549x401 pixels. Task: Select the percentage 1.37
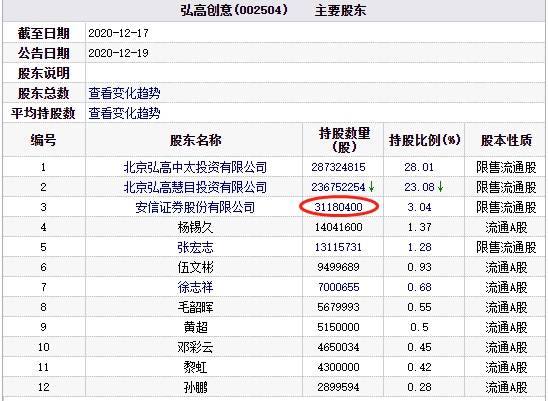pyautogui.click(x=419, y=227)
